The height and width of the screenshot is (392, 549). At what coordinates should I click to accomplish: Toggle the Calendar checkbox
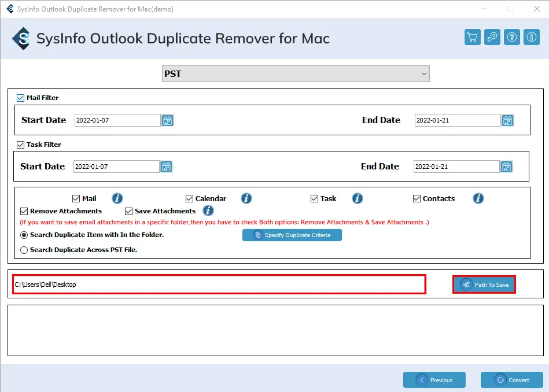(189, 199)
